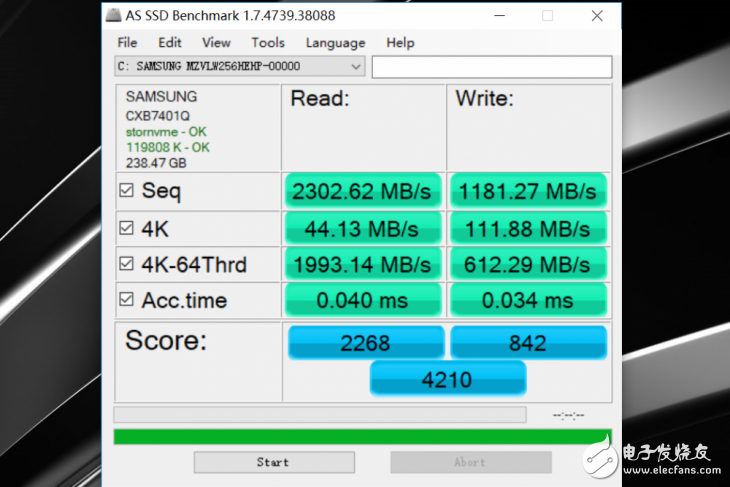Toggle the Acc.time checkbox

click(x=126, y=300)
